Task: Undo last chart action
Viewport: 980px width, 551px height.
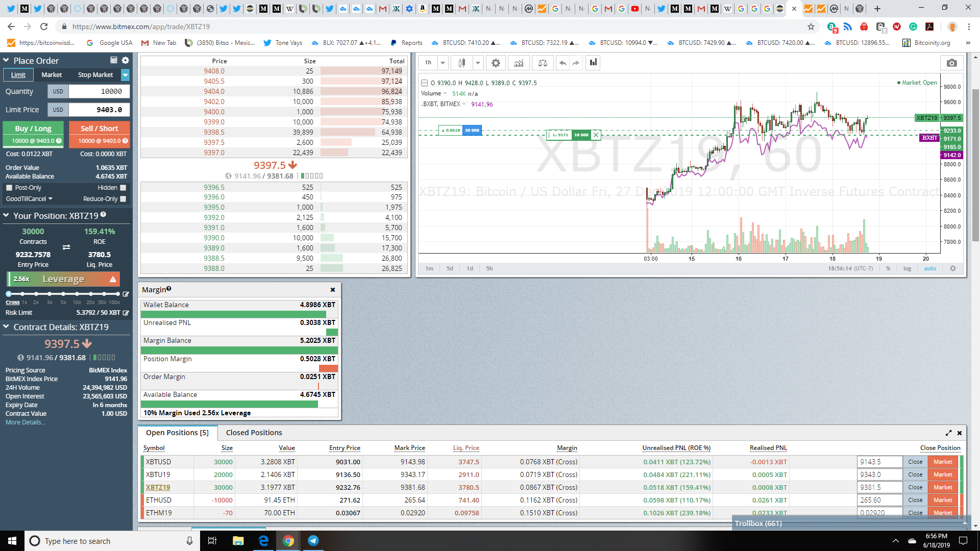Action: pos(562,63)
